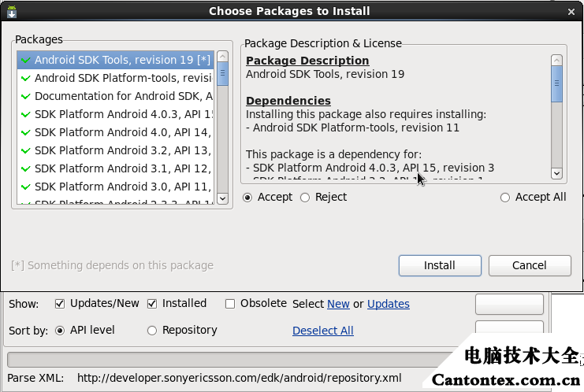Image resolution: width=584 pixels, height=392 pixels.
Task: Choose the Reject radio button
Action: point(305,198)
